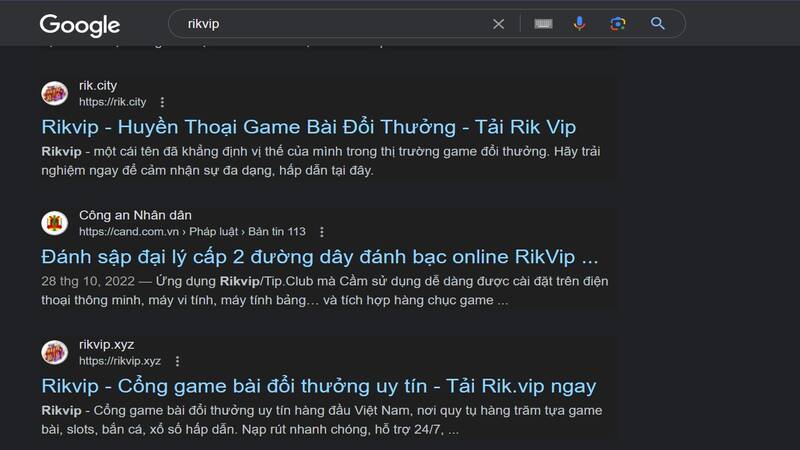Open the three-dot menu for the cand.com.vn result
The image size is (800, 450).
click(322, 231)
